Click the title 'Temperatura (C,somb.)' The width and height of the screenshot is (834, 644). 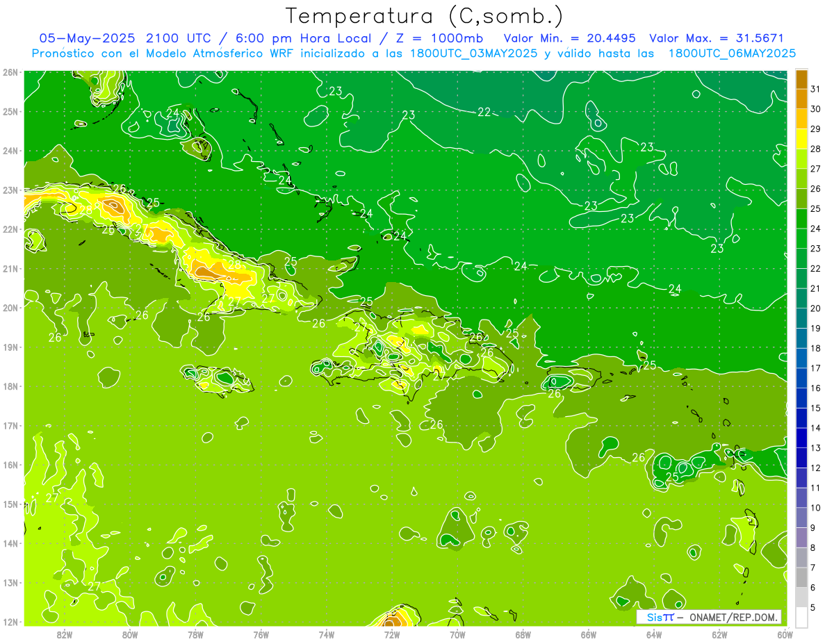[425, 15]
